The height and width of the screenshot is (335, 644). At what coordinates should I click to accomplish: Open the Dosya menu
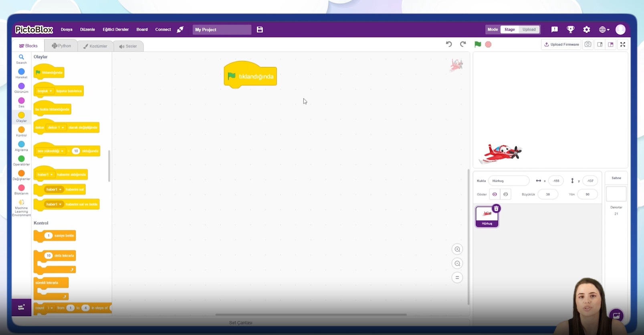click(x=67, y=30)
